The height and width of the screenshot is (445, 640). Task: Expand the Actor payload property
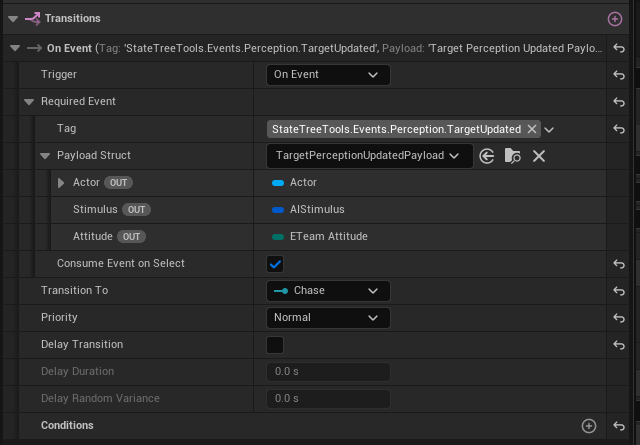[61, 182]
